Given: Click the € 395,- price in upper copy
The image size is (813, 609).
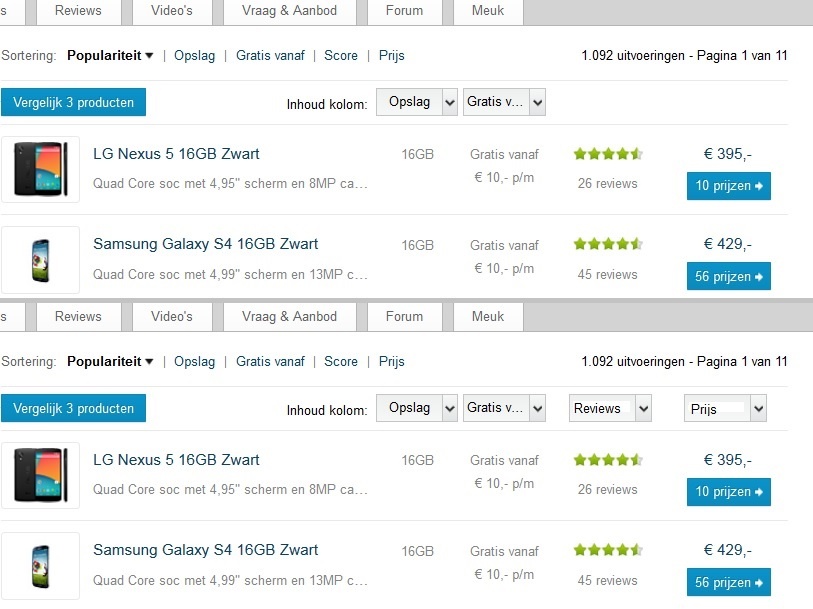Looking at the screenshot, I should 727,154.
